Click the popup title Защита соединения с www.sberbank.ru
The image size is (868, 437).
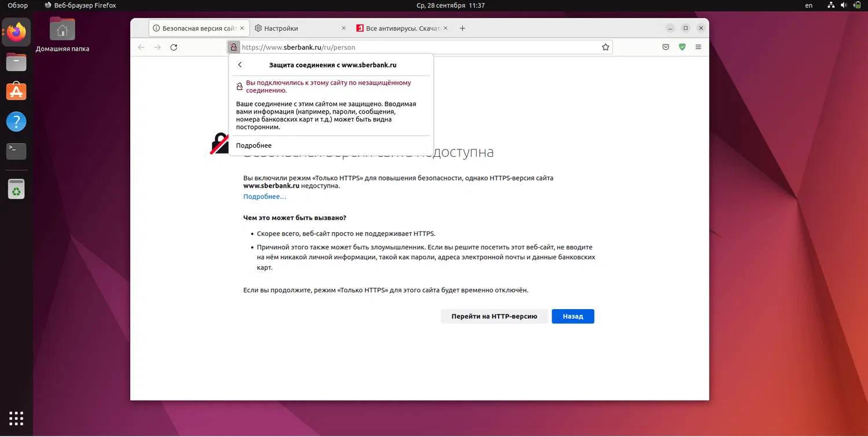point(333,65)
